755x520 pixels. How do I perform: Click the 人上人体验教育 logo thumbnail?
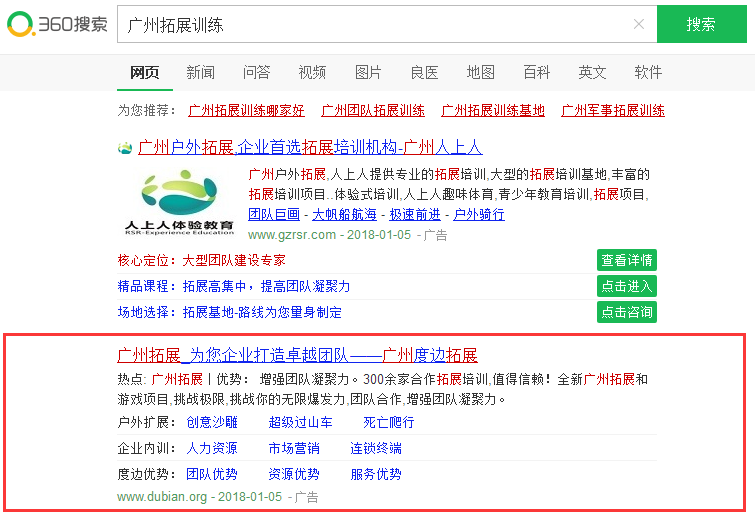coord(179,202)
